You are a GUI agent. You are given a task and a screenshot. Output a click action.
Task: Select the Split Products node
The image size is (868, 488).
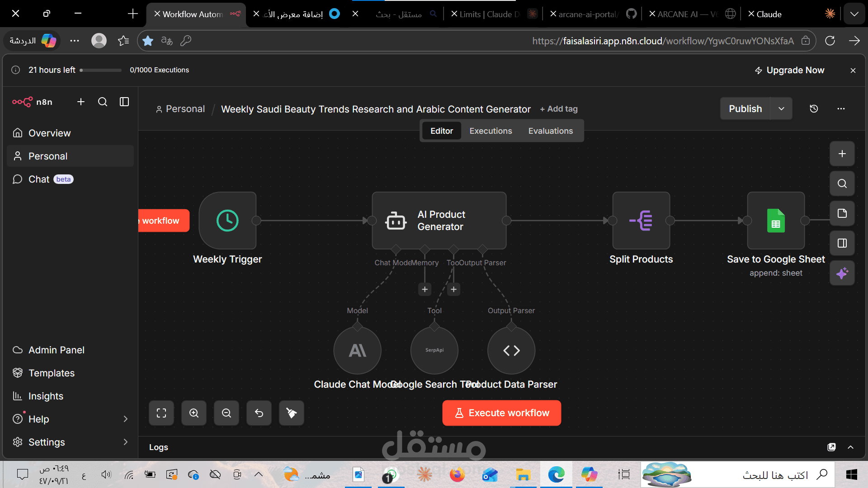click(641, 221)
